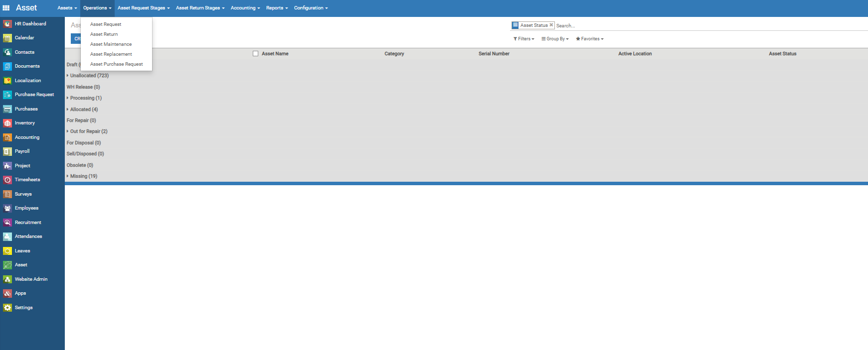Remove the Asset Status filter tag
868x350 pixels.
551,25
